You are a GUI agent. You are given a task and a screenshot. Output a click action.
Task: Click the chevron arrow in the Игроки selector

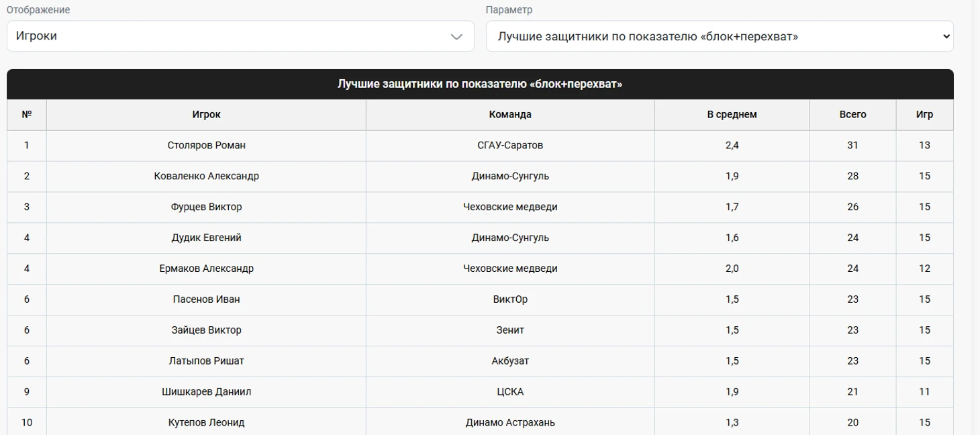(x=457, y=37)
